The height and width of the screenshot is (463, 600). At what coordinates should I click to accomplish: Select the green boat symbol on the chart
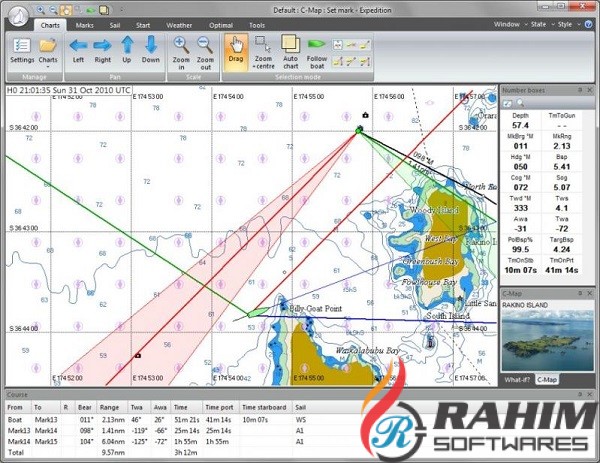pyautogui.click(x=259, y=312)
